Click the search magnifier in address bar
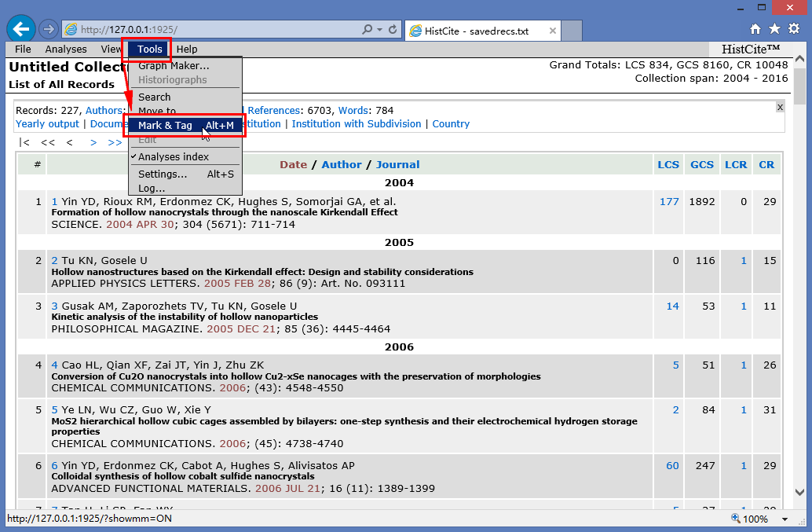Screen dimensions: 812x532 [x=367, y=30]
